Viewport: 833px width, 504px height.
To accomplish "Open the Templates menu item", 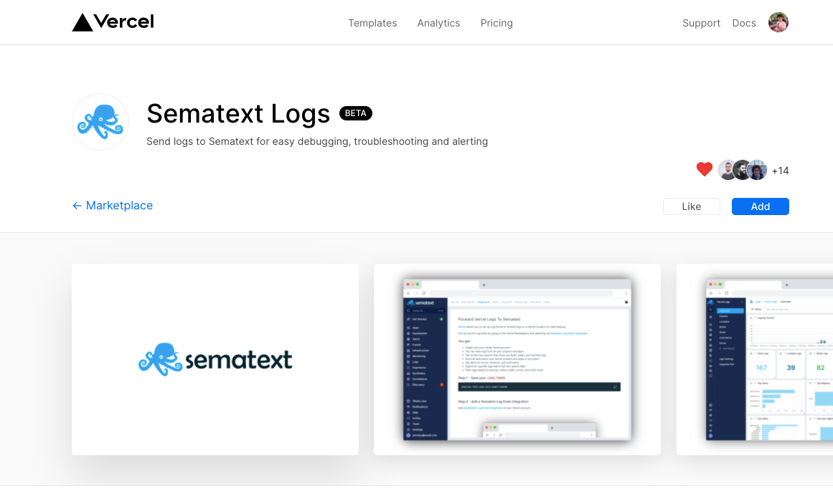I will tap(372, 24).
